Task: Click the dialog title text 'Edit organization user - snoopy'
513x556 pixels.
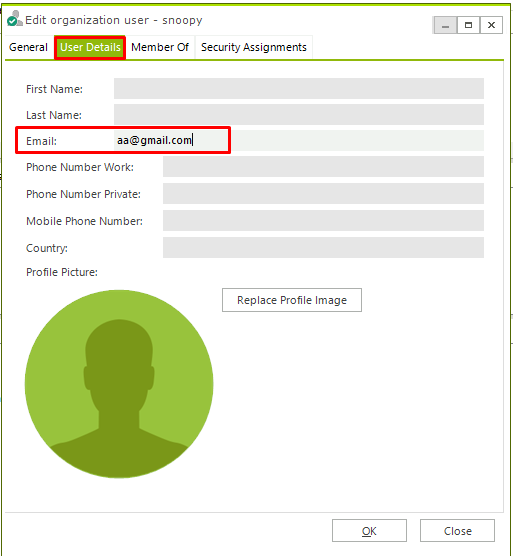Action: [x=114, y=20]
